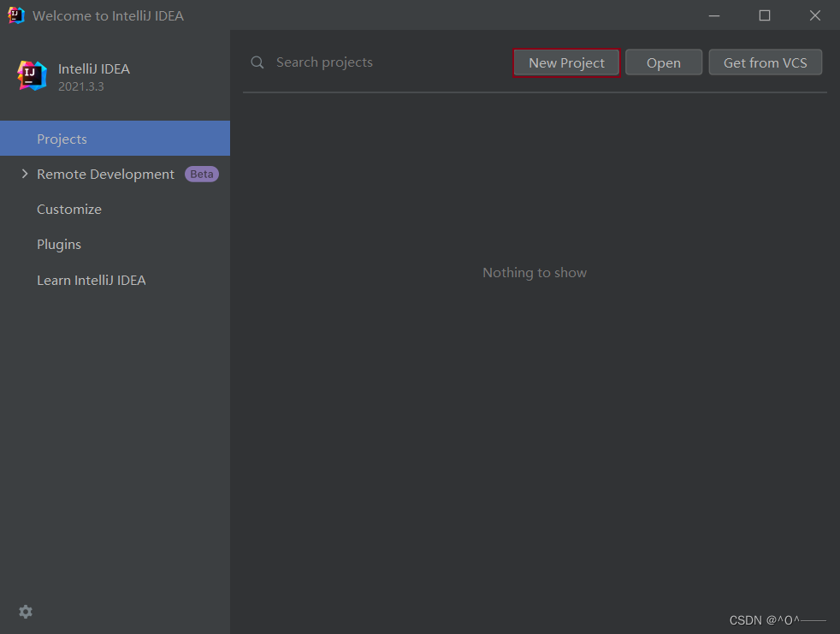840x634 pixels.
Task: Click the search magnifier icon
Action: (257, 62)
